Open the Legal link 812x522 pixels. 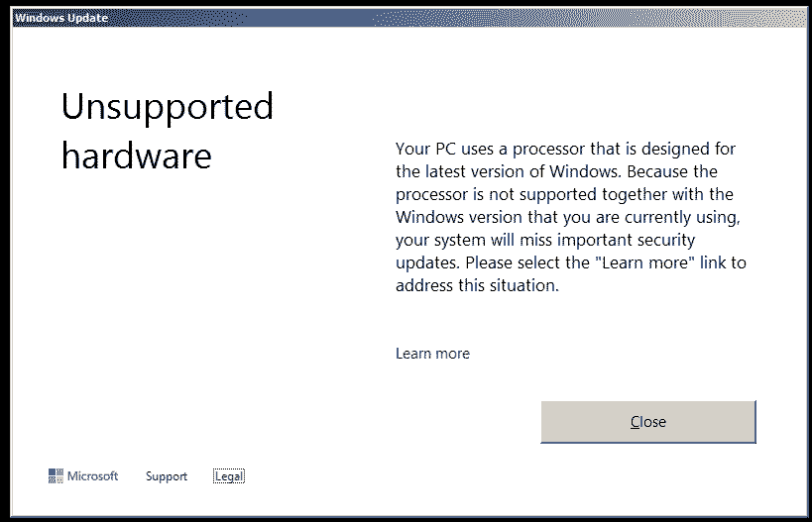[x=228, y=476]
